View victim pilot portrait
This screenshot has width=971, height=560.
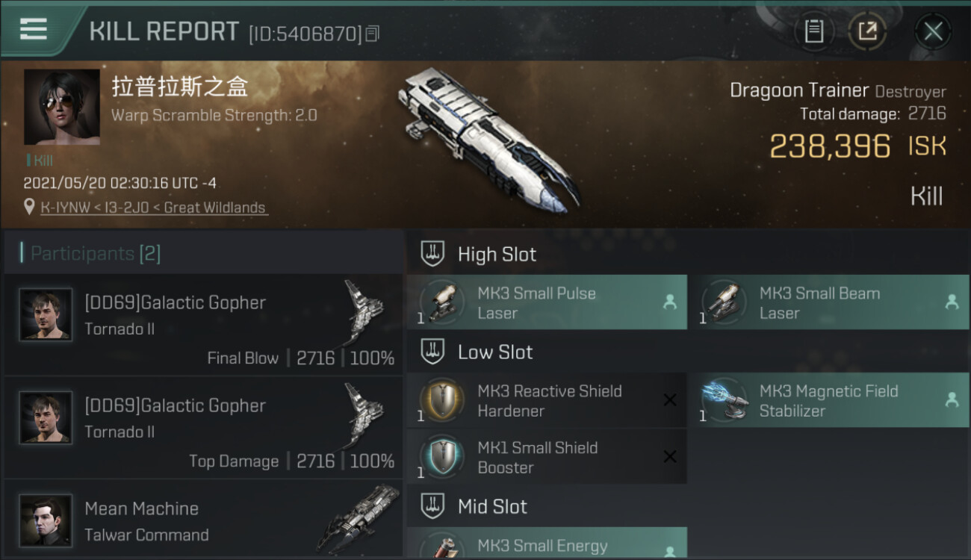[61, 107]
